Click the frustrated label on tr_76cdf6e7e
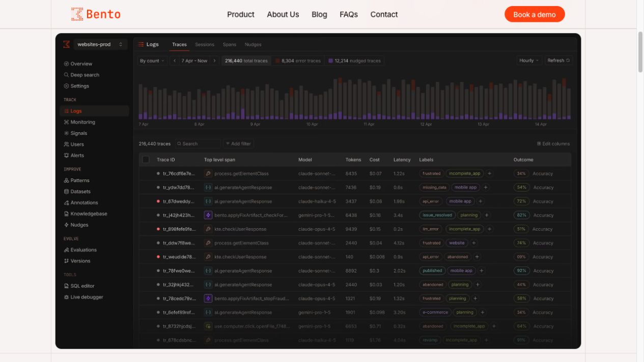Image resolution: width=644 pixels, height=362 pixels. pos(431,173)
